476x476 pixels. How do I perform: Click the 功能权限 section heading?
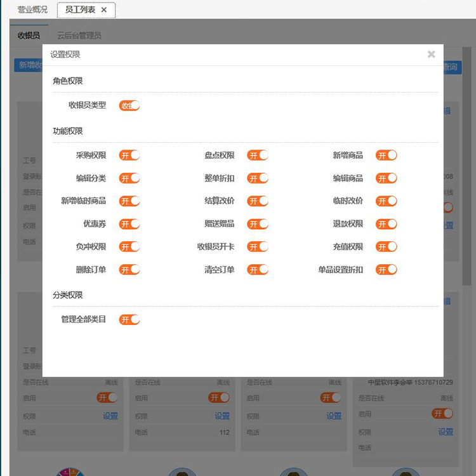pos(68,131)
